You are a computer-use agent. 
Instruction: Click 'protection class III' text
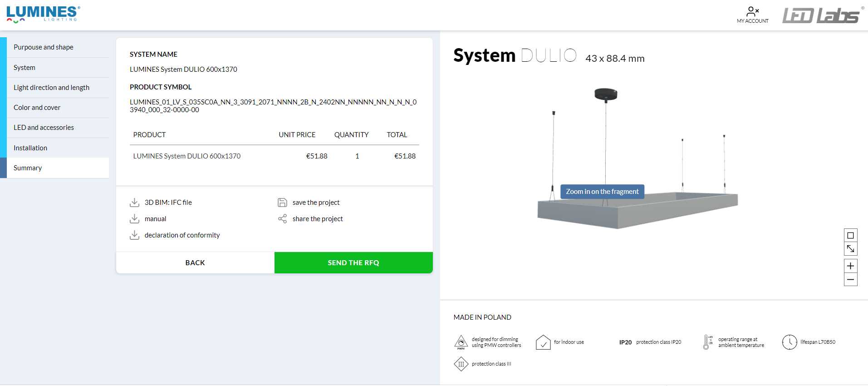click(x=491, y=364)
